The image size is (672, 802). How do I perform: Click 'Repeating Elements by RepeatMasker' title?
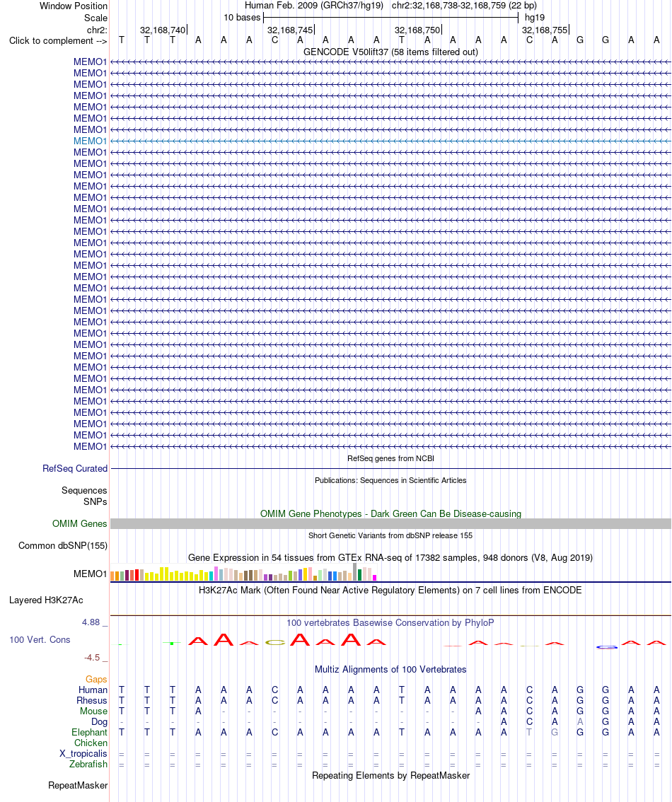(390, 775)
